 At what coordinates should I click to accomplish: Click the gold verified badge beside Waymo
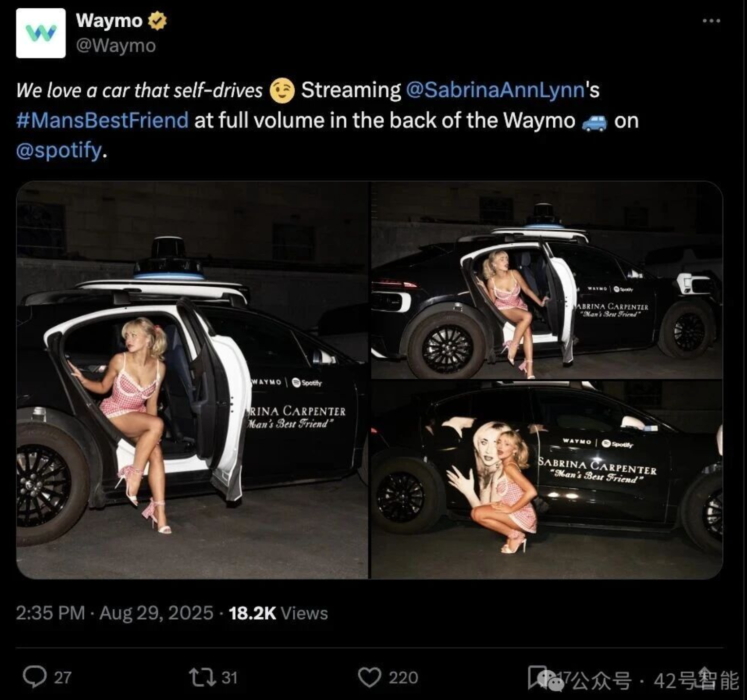[157, 21]
